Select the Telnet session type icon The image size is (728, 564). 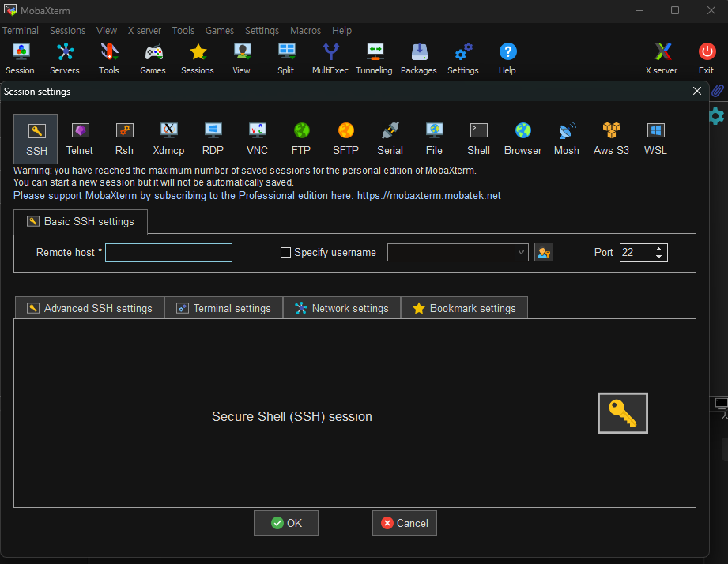[80, 138]
